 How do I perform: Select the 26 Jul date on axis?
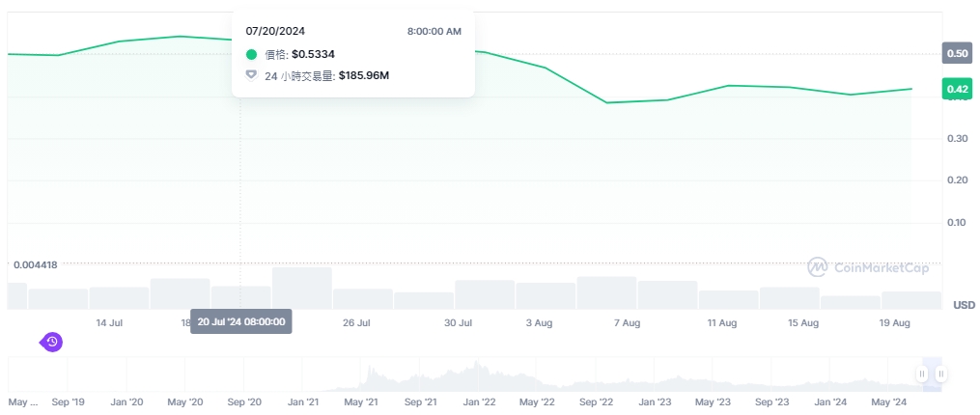point(356,322)
